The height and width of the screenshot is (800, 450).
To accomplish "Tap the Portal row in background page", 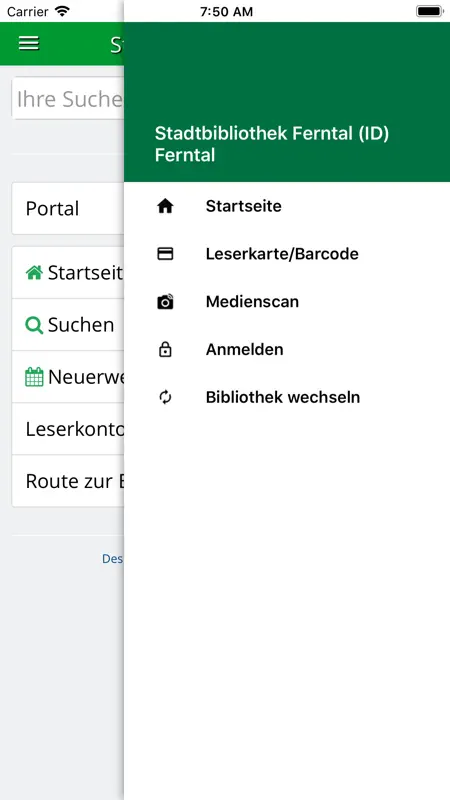I will pos(68,209).
